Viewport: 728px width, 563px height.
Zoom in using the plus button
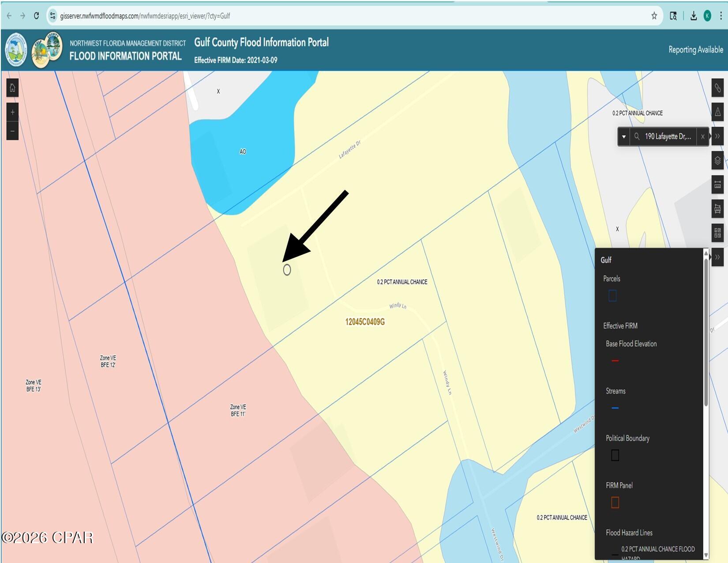pos(12,113)
